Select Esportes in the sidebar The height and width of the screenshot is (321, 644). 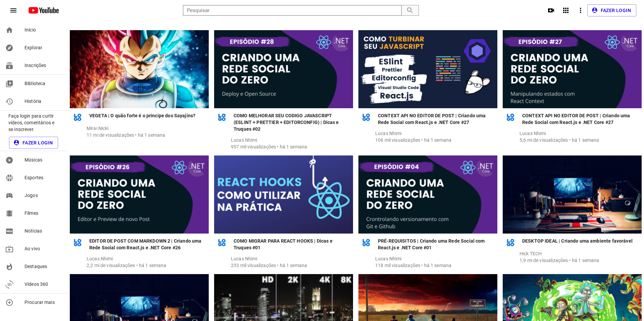[34, 178]
